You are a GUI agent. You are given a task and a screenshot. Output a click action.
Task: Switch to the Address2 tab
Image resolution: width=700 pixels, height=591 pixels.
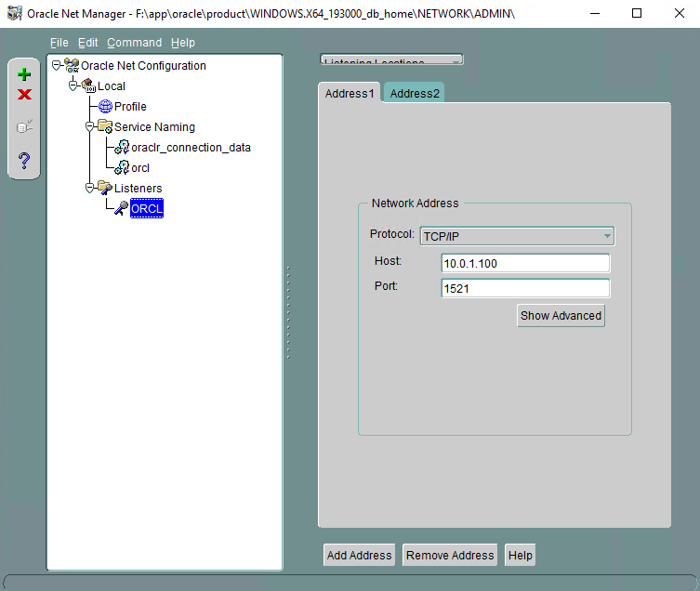(x=415, y=93)
